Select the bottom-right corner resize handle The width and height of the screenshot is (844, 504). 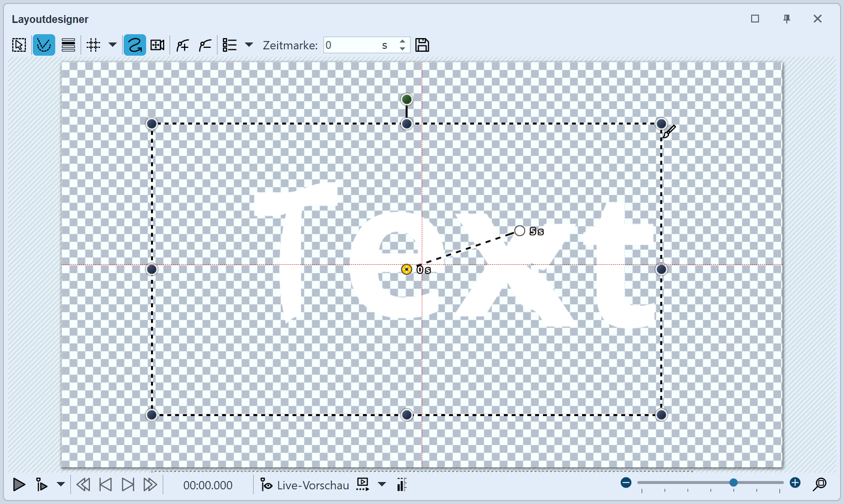661,415
